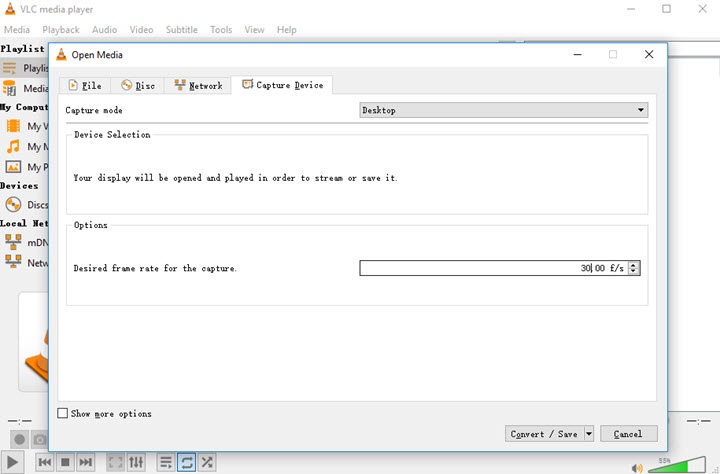Open the Audio menu
Image resolution: width=720 pixels, height=474 pixels.
click(x=105, y=30)
